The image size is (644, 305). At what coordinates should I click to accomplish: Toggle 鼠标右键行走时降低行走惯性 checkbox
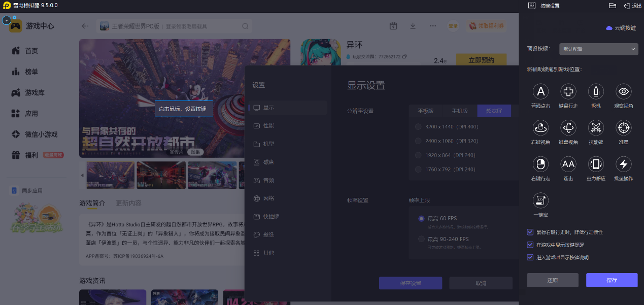tap(530, 232)
